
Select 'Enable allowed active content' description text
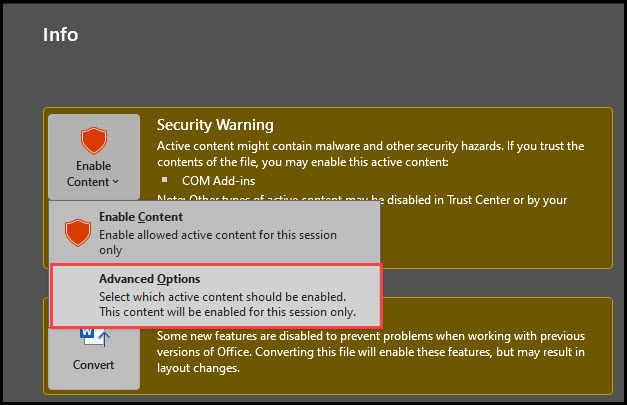(x=218, y=242)
